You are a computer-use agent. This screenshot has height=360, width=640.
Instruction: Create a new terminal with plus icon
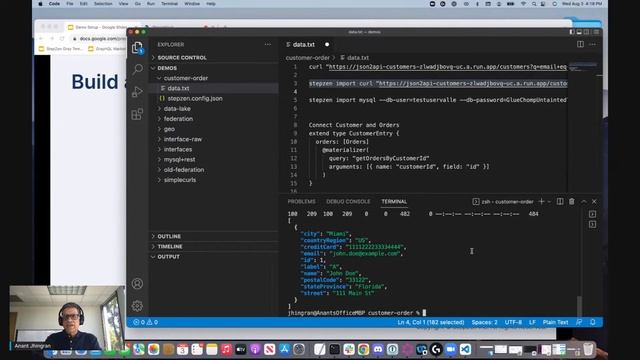click(541, 201)
